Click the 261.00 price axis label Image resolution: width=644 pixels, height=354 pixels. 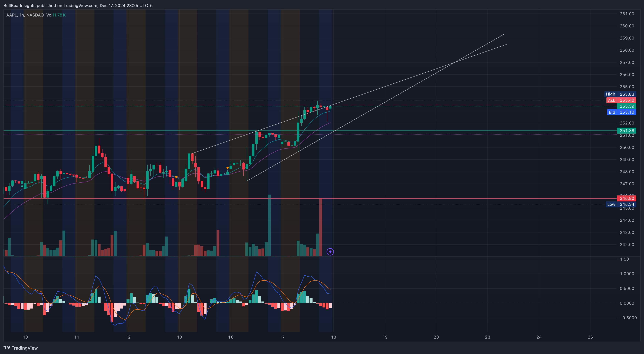pos(627,14)
